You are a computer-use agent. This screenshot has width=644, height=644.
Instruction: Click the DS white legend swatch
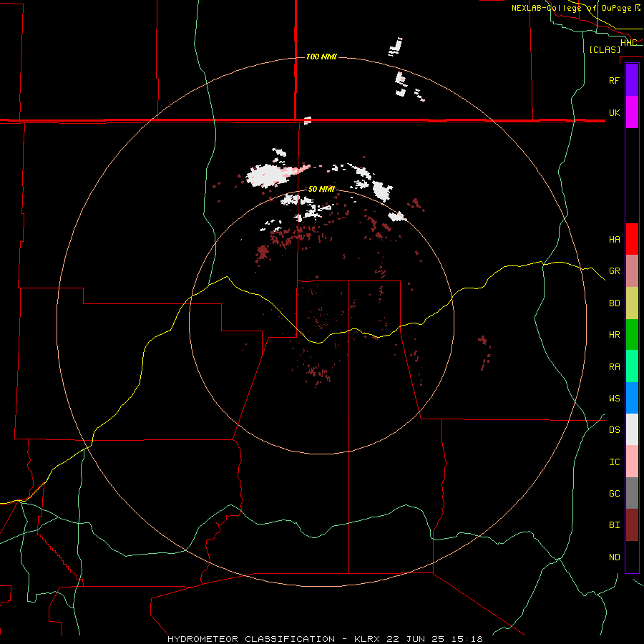[632, 429]
